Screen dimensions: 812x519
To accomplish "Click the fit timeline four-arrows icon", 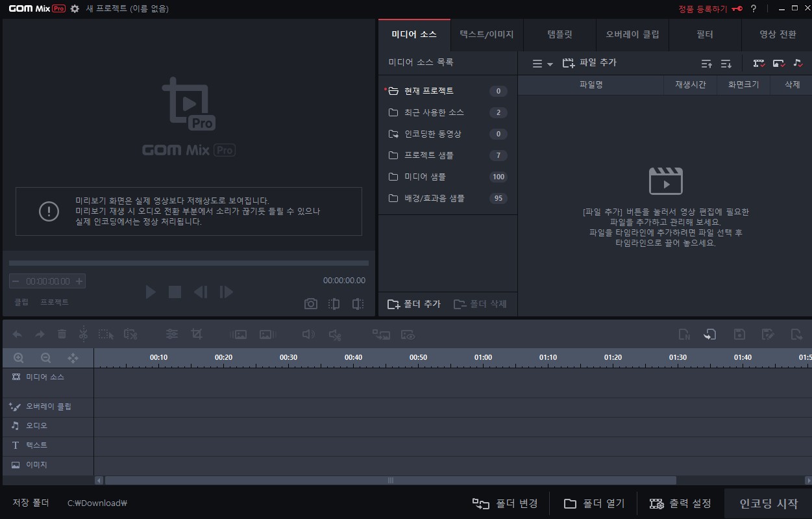I will point(73,358).
